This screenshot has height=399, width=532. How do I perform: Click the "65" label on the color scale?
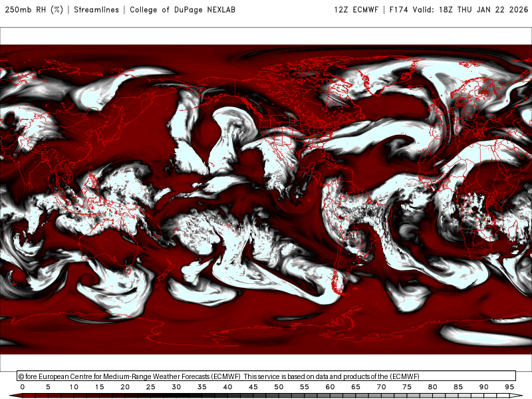356,387
